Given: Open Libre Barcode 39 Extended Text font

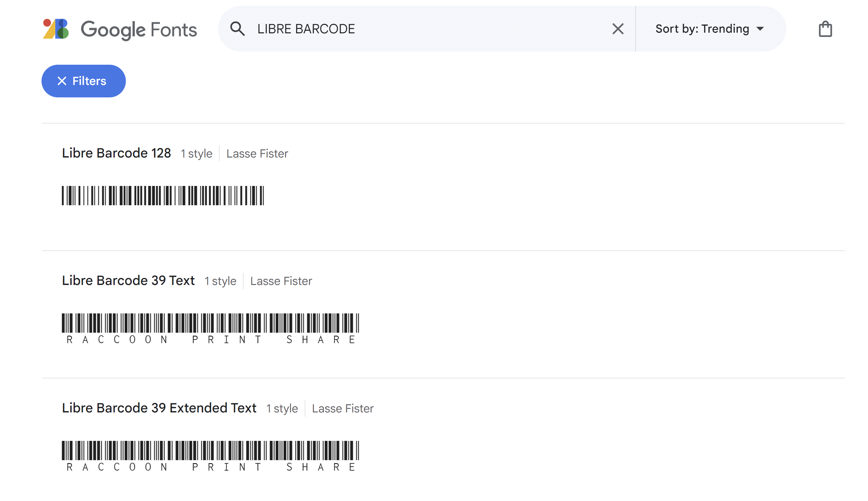Looking at the screenshot, I should click(159, 408).
